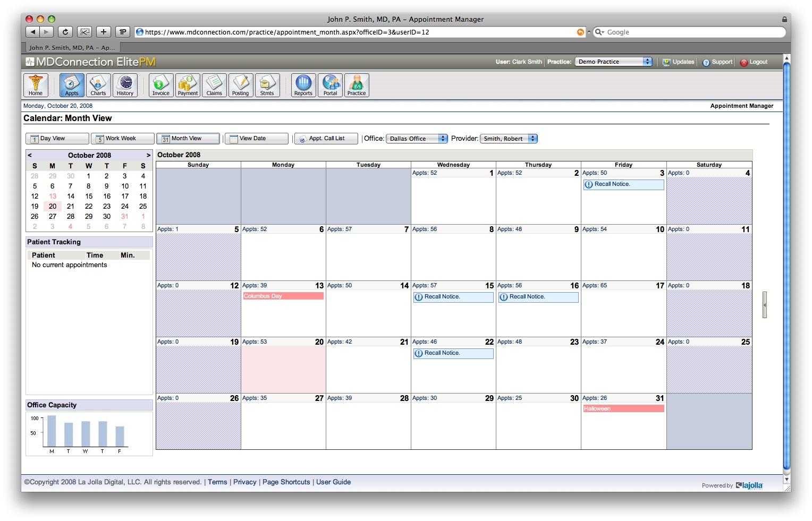Add a bookmark with the plus button
The image size is (812, 521).
[104, 32]
